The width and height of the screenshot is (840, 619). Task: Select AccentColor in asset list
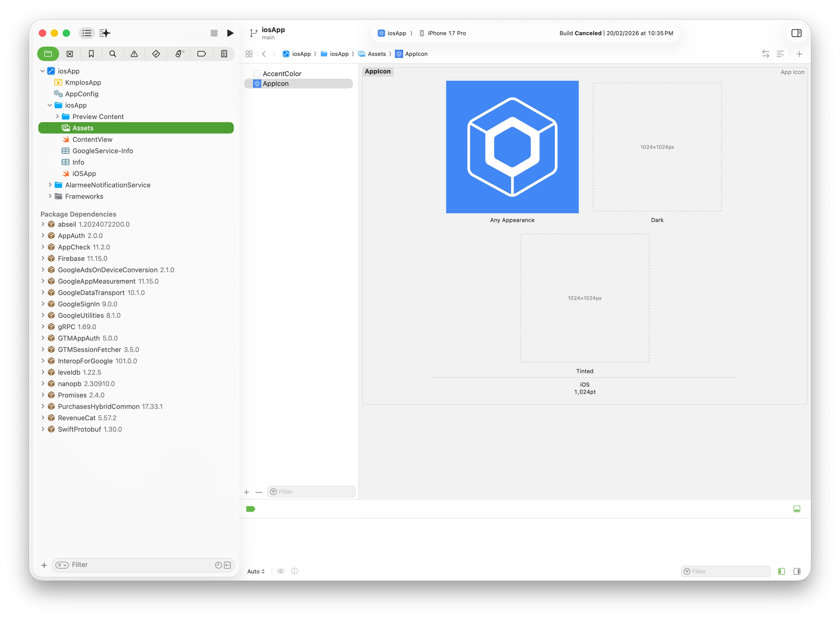pyautogui.click(x=281, y=74)
